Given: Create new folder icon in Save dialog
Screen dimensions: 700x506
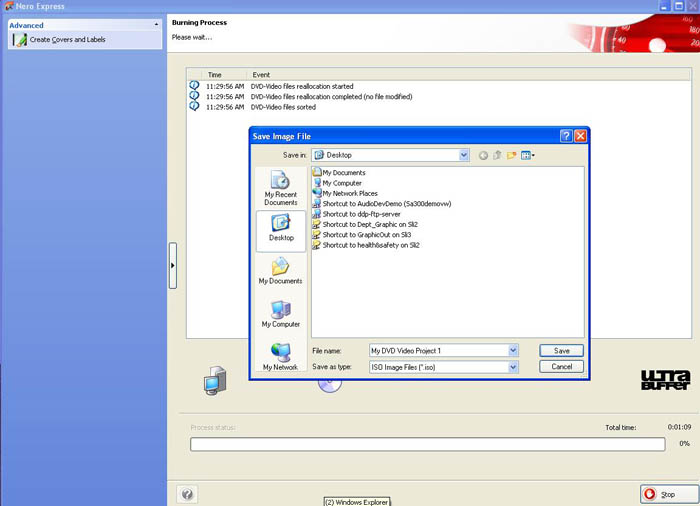Looking at the screenshot, I should coord(512,155).
